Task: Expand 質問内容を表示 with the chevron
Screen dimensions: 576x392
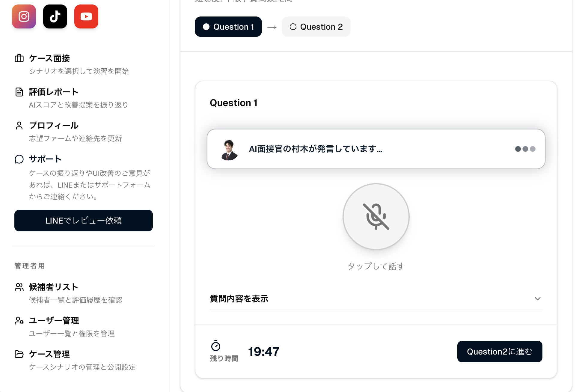Action: tap(537, 299)
